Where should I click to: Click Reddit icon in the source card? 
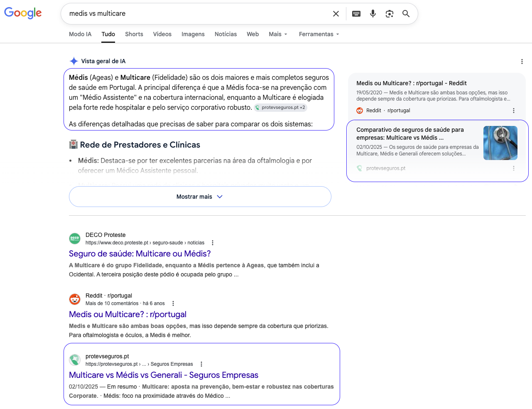point(360,111)
